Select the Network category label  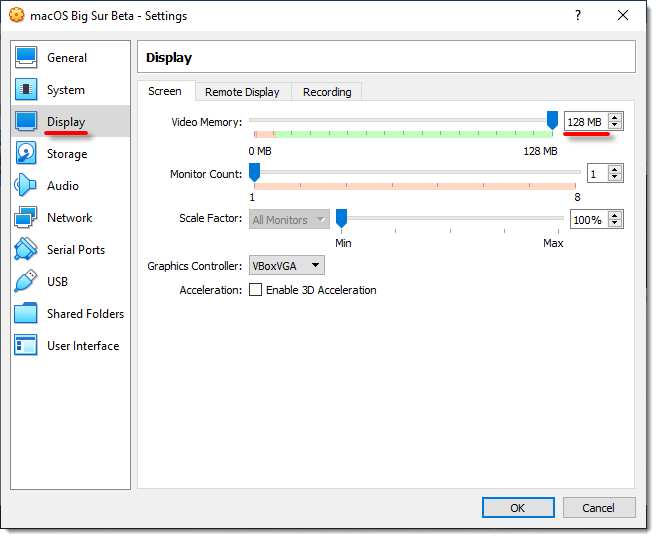[70, 218]
